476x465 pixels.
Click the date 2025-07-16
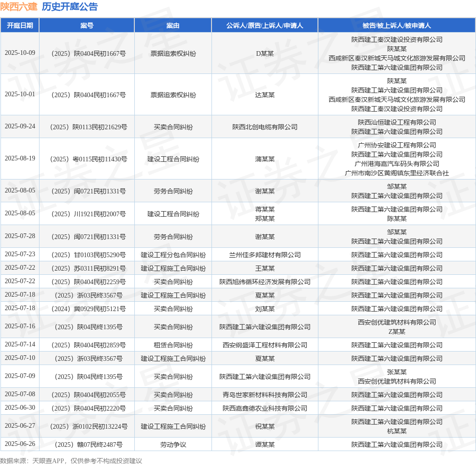tap(20, 326)
